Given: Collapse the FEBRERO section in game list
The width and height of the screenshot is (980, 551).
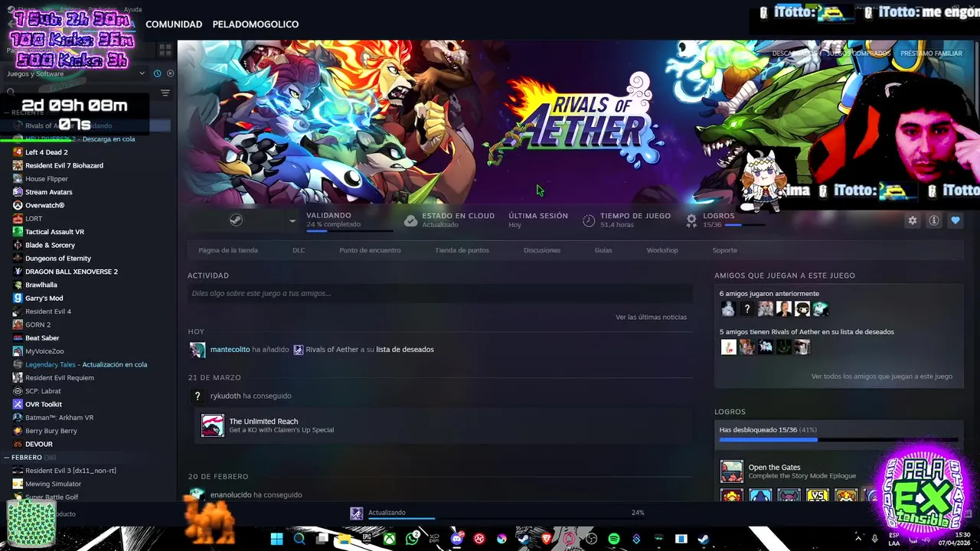Looking at the screenshot, I should 6,457.
